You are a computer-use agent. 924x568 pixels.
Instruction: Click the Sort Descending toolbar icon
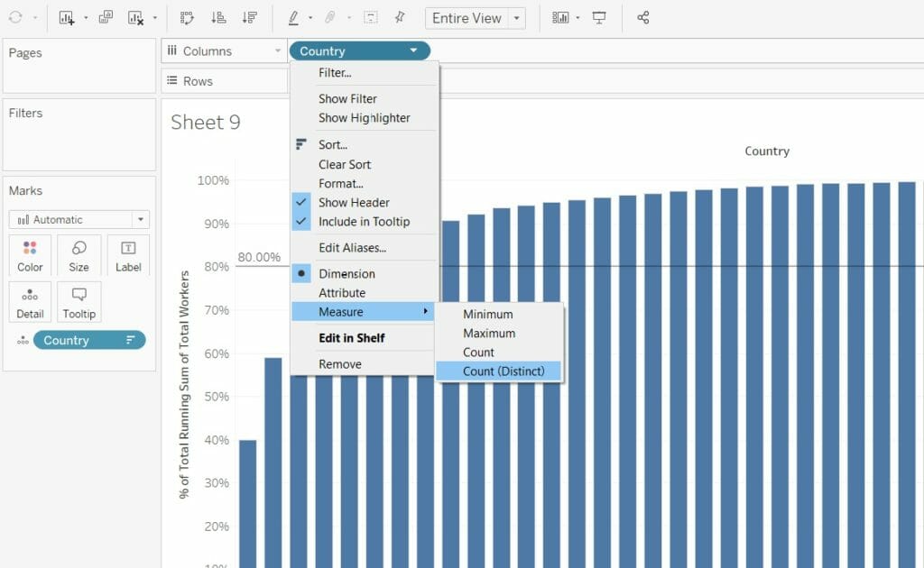pos(250,18)
